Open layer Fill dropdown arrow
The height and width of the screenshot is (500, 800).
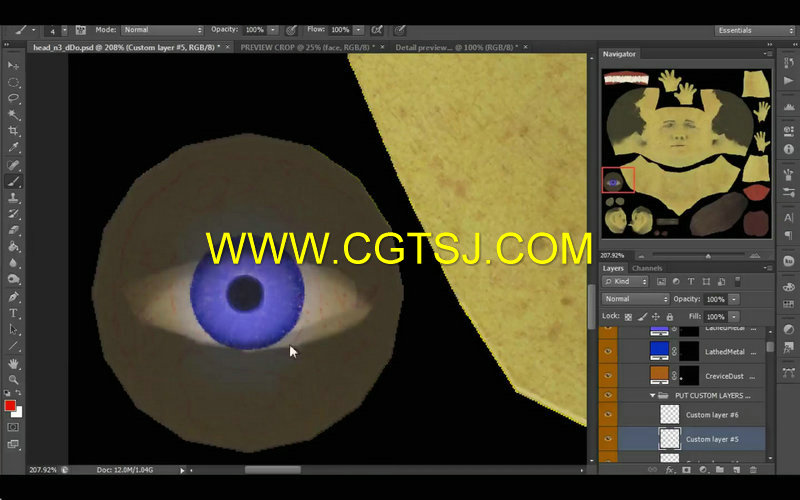[734, 317]
